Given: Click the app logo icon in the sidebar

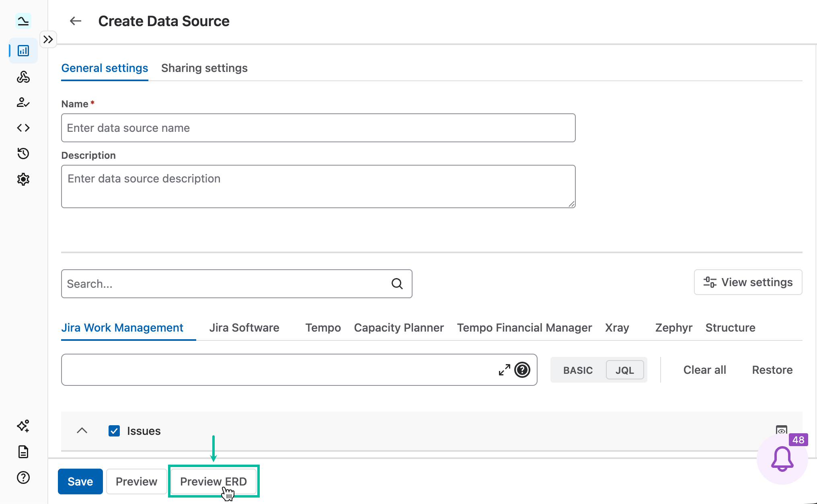Looking at the screenshot, I should click(x=23, y=21).
